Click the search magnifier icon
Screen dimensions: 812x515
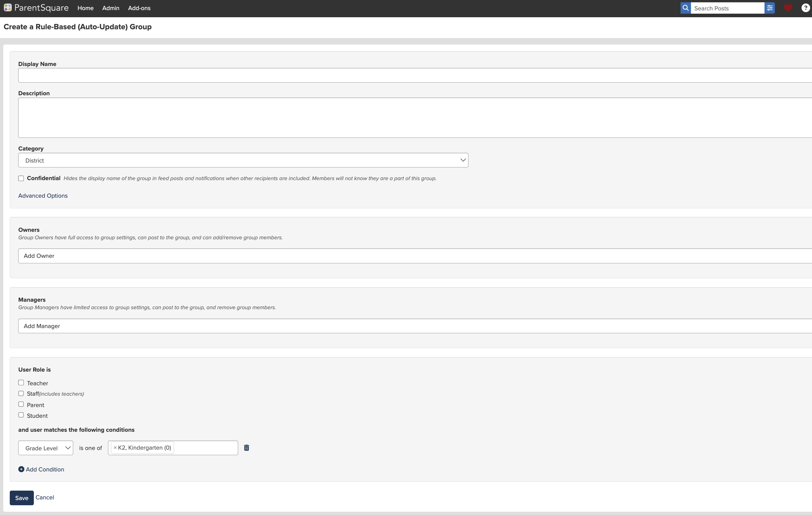[x=685, y=8]
